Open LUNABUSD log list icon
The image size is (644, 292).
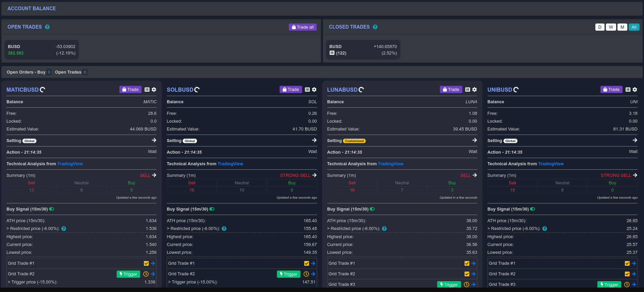(467, 90)
